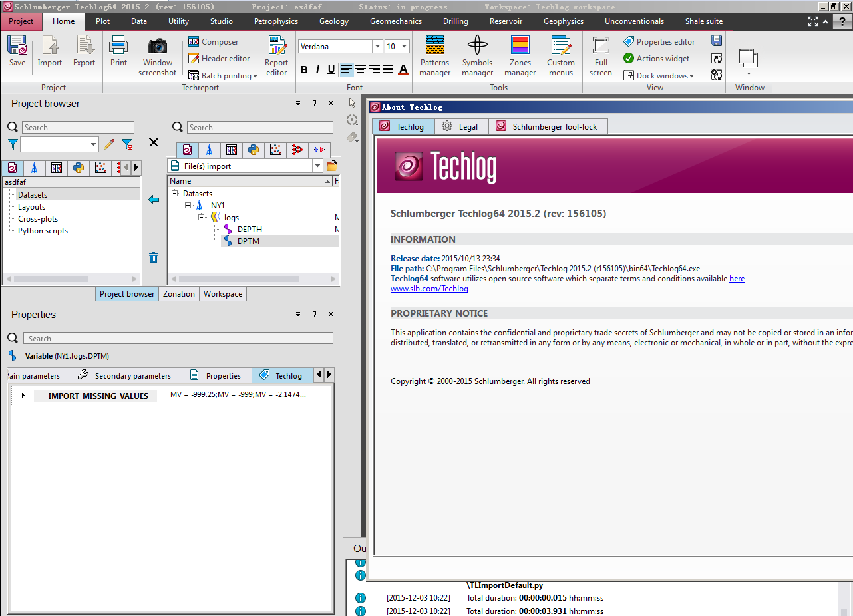Click the Print icon
853x616 pixels.
[118, 52]
